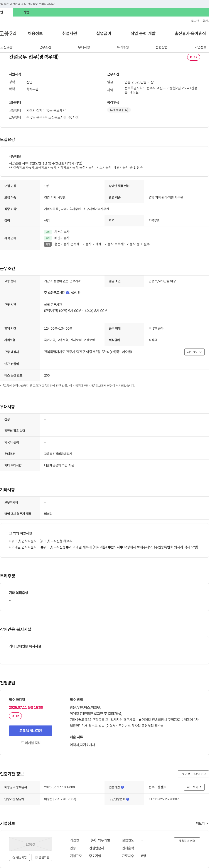Jump to 전형방법 section tab

coord(161,47)
